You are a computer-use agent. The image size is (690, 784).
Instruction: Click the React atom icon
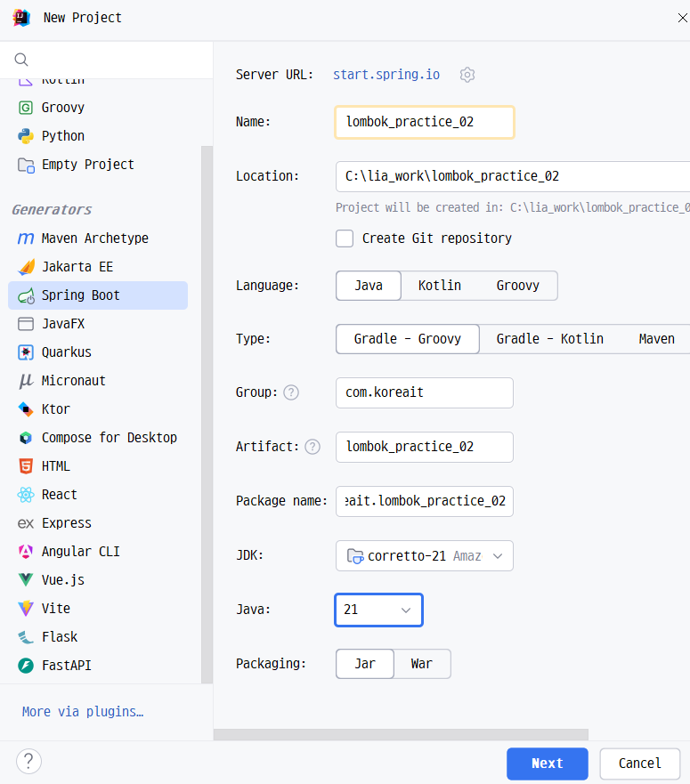[x=26, y=495]
